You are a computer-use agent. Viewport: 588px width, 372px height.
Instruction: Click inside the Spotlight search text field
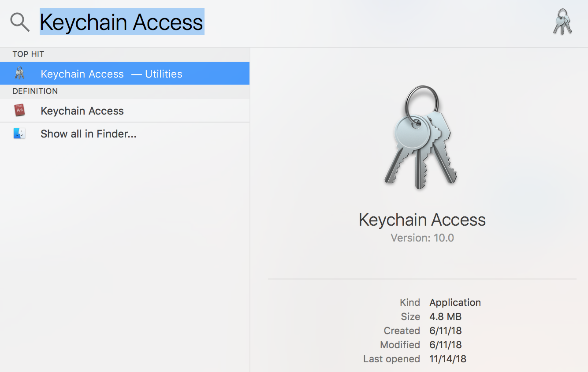(309, 22)
